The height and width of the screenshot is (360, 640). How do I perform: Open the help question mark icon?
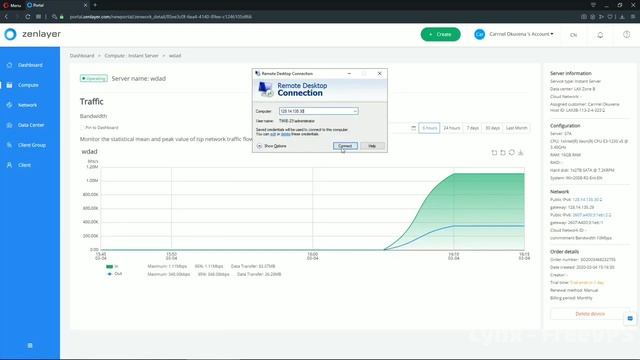[x=627, y=35]
